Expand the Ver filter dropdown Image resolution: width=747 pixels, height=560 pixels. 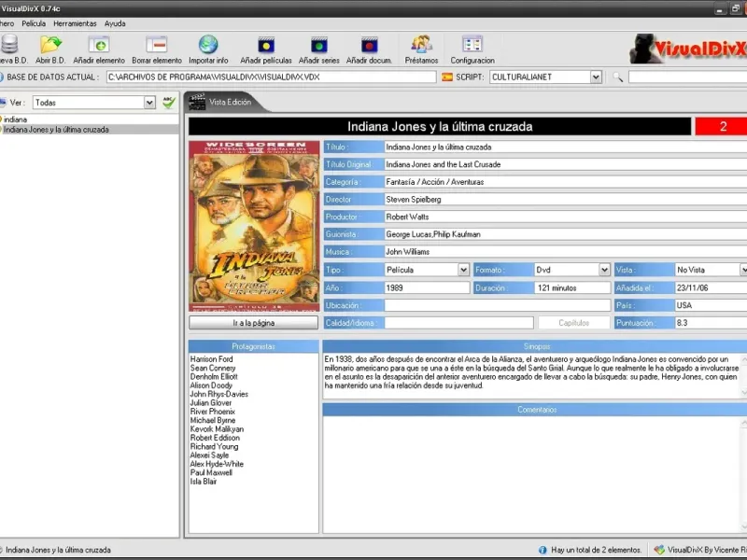click(149, 103)
